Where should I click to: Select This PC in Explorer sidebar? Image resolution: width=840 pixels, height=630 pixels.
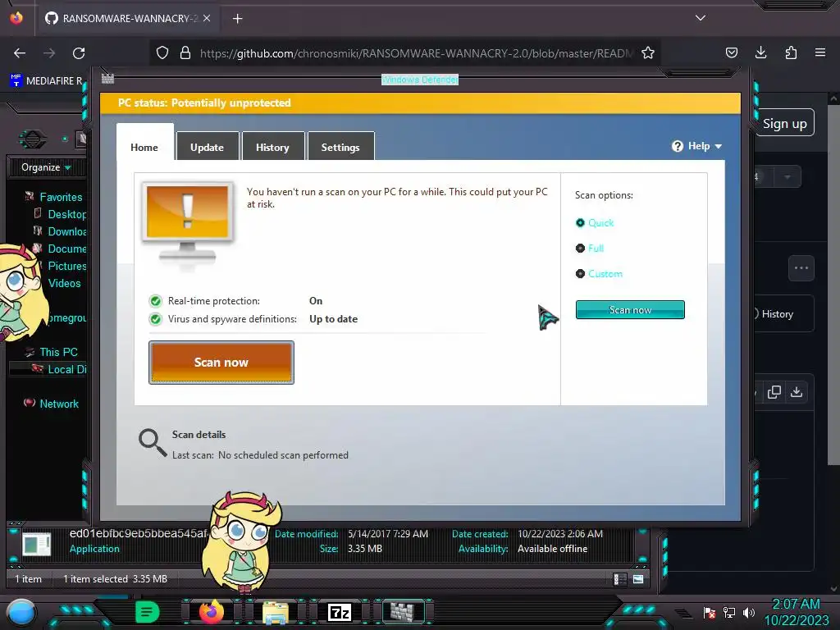[52, 352]
